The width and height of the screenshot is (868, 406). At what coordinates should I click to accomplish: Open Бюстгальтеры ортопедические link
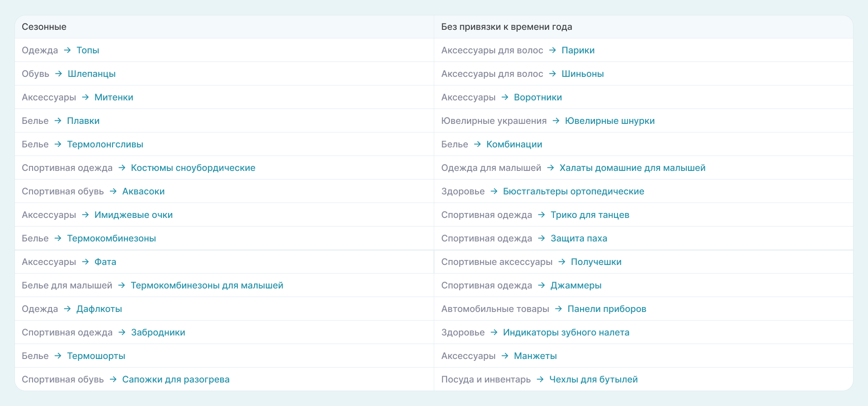pyautogui.click(x=573, y=191)
